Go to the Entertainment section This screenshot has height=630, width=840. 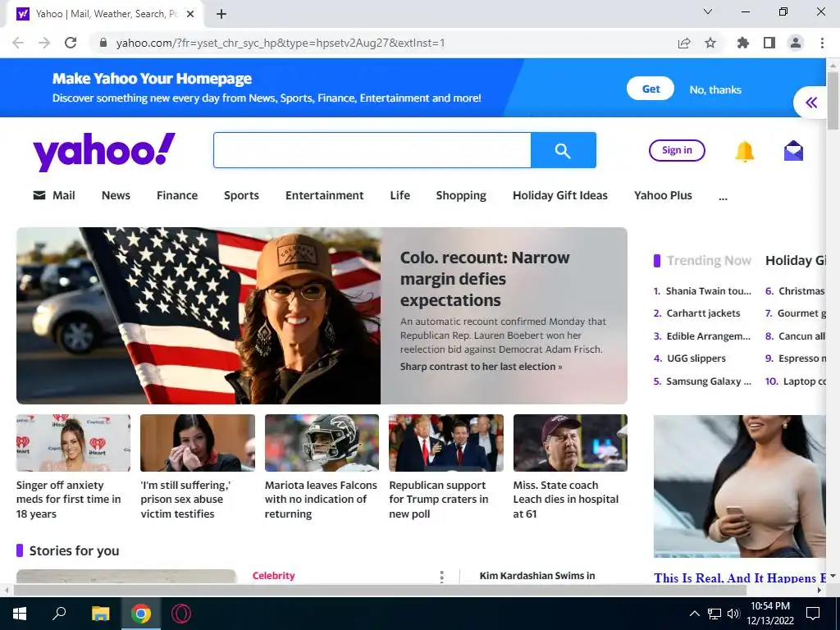coord(324,195)
